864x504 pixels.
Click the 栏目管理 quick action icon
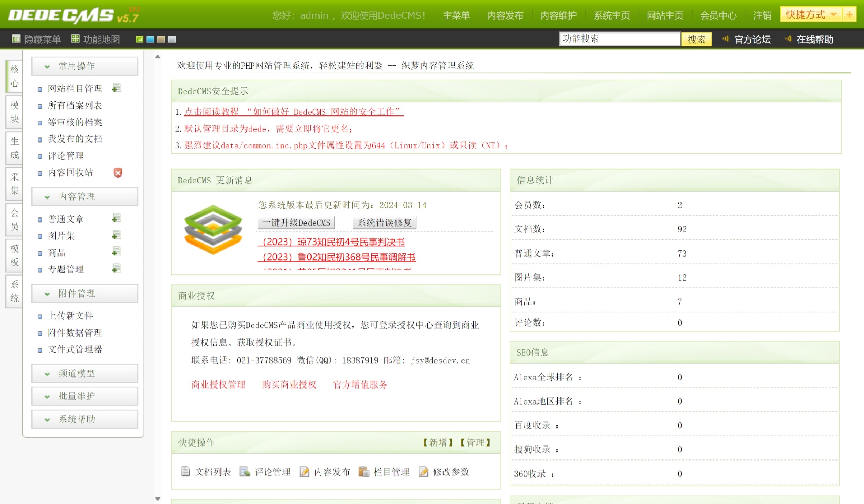[364, 471]
